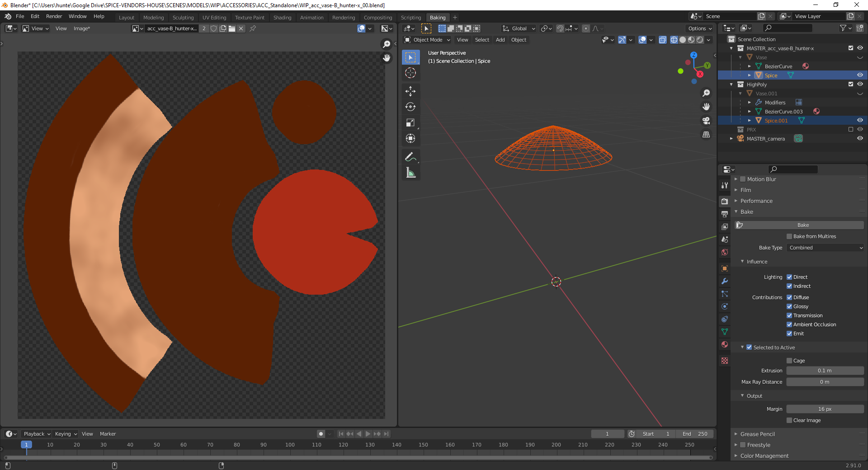Select the 3D Cursor tool

410,73
